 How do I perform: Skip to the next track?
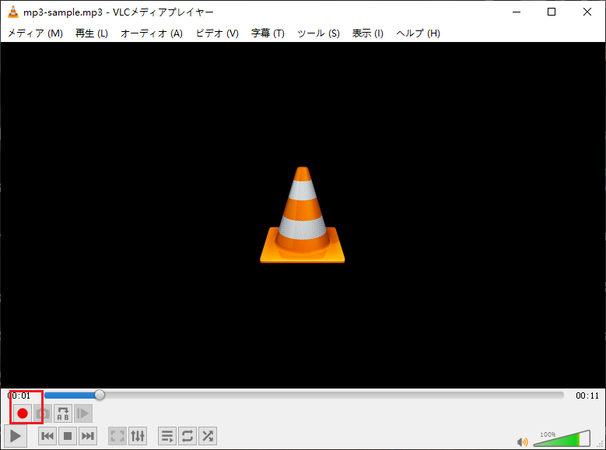click(88, 436)
